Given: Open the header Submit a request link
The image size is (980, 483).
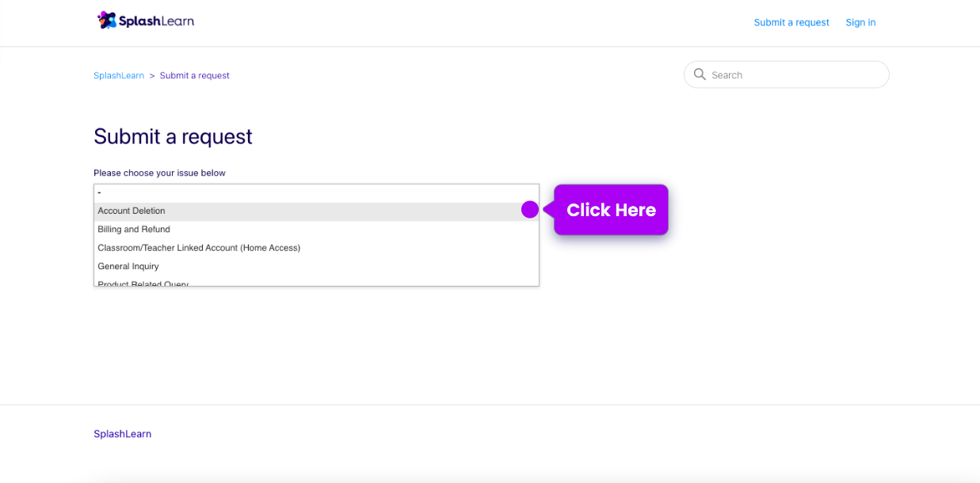Looking at the screenshot, I should coord(791,22).
